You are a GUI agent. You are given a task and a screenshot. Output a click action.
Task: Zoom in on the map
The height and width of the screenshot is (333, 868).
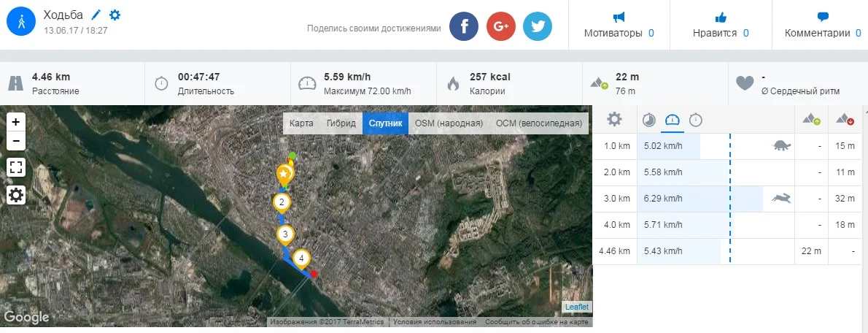click(x=16, y=122)
